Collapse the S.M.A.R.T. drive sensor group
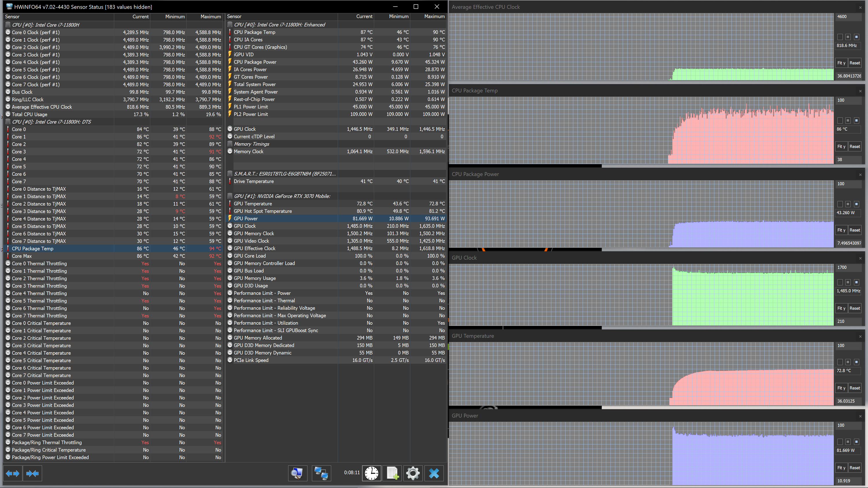 click(x=230, y=174)
